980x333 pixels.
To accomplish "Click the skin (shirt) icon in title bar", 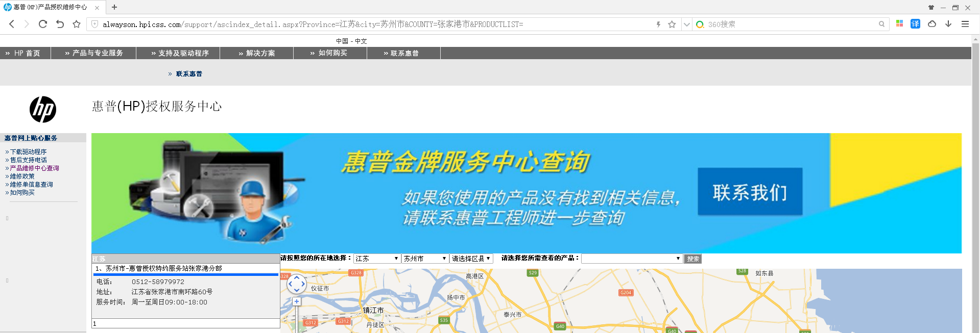I will [x=931, y=7].
